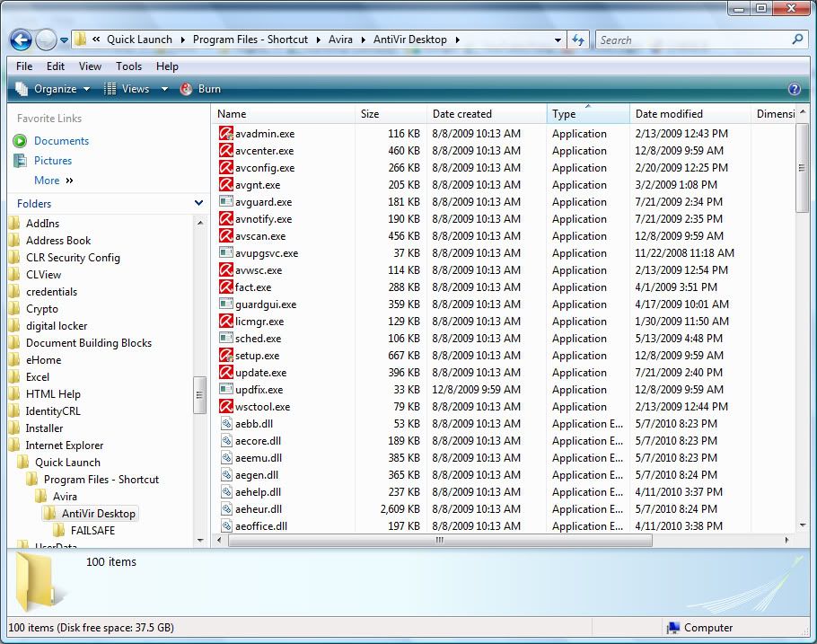817x644 pixels.
Task: Click the Back navigation arrow button
Action: pos(22,40)
